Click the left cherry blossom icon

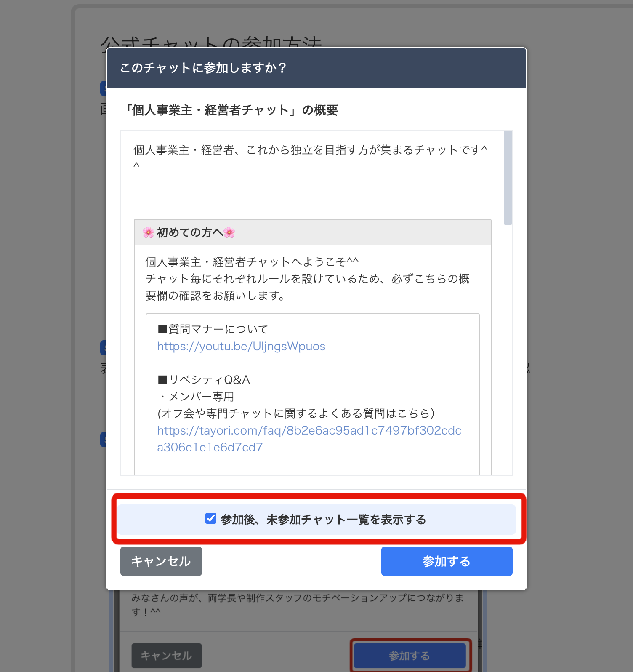point(148,232)
